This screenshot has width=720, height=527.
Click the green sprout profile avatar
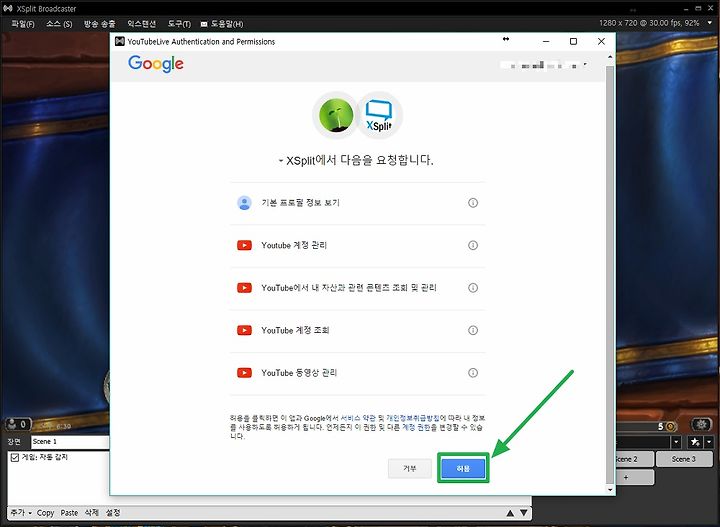click(x=336, y=115)
